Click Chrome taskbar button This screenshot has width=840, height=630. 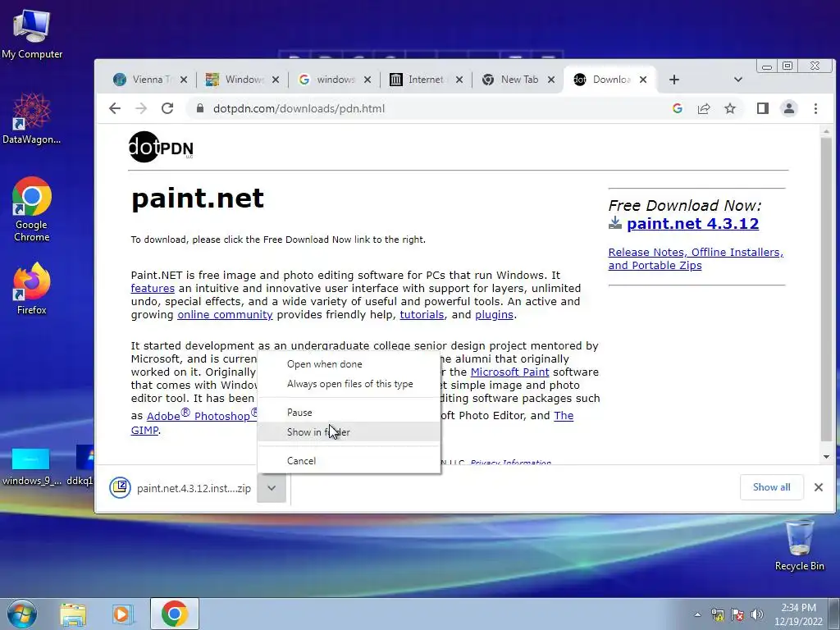[175, 614]
